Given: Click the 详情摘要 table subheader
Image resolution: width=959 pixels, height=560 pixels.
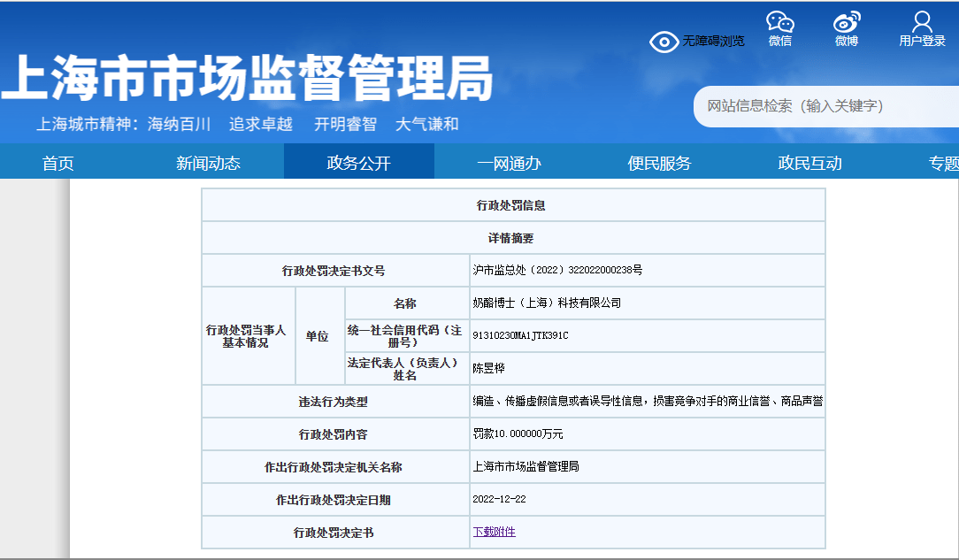Looking at the screenshot, I should pyautogui.click(x=511, y=239).
